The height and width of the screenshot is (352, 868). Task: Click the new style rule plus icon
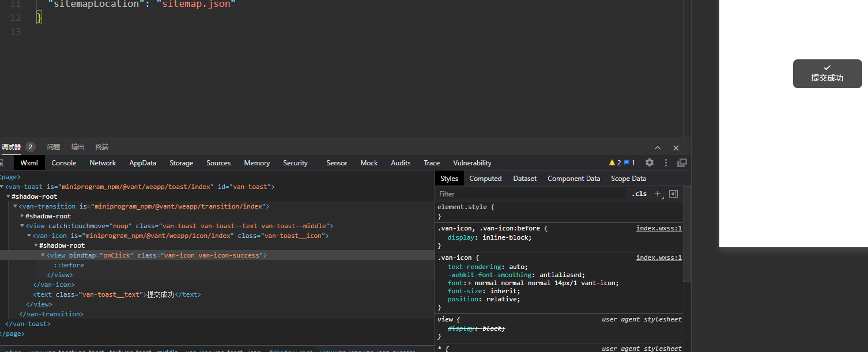658,194
